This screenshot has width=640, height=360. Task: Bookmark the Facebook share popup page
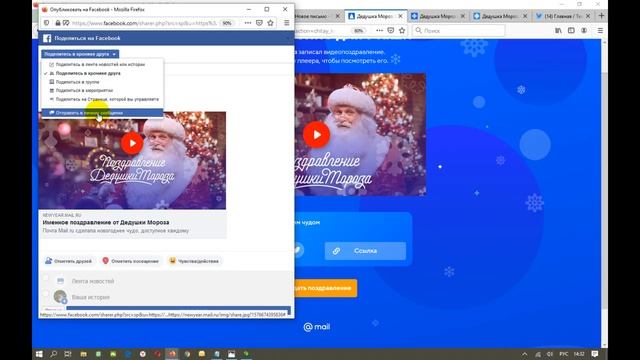(x=270, y=23)
